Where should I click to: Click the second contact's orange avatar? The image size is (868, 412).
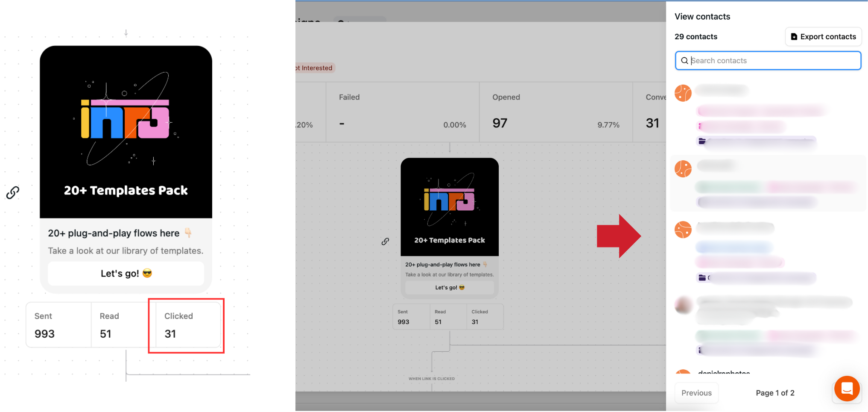[x=683, y=169]
